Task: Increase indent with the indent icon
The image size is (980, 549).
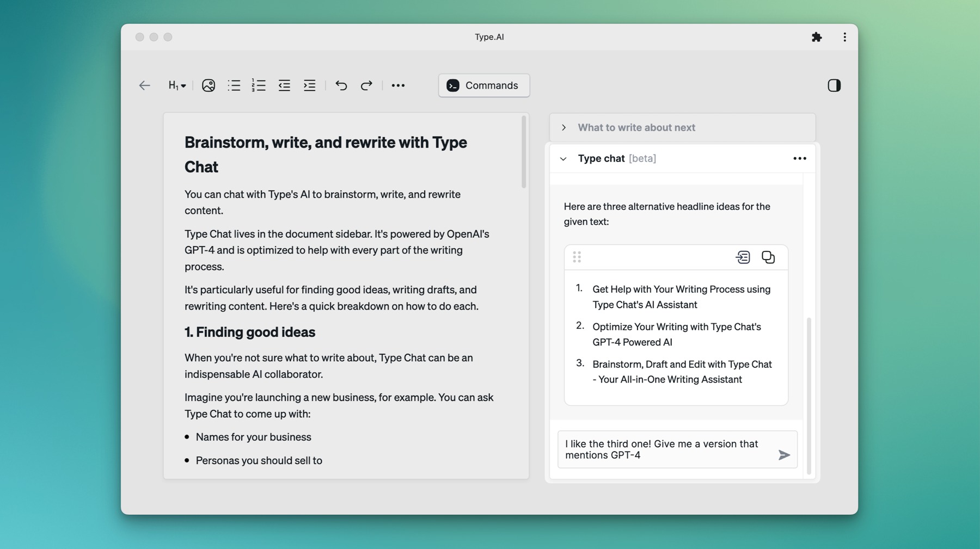Action: (x=309, y=85)
